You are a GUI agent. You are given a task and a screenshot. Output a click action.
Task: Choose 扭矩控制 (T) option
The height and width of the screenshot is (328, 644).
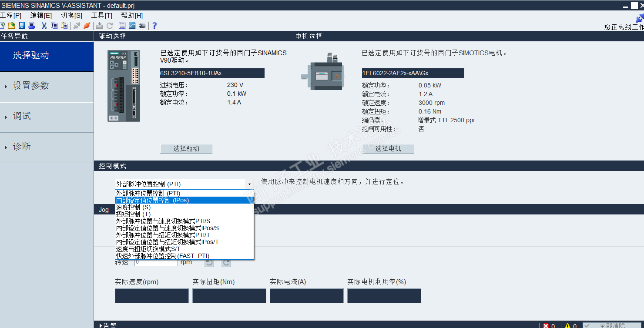(x=184, y=214)
